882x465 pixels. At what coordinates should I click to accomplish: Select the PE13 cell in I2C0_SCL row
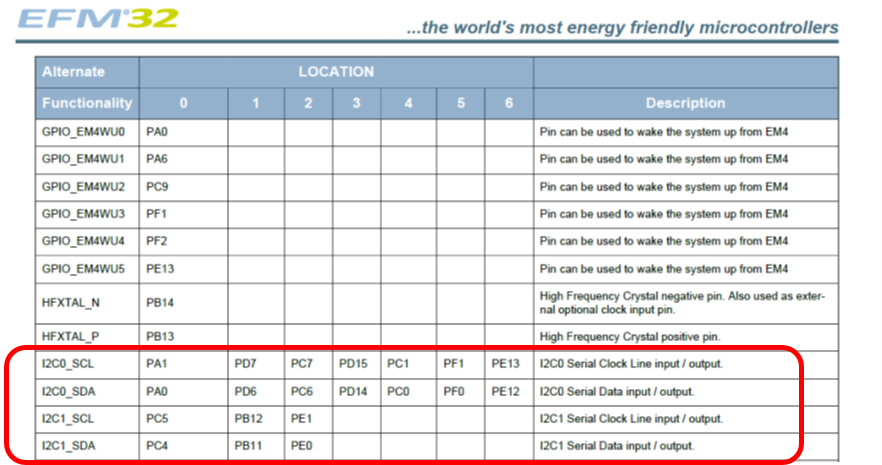[x=507, y=364]
